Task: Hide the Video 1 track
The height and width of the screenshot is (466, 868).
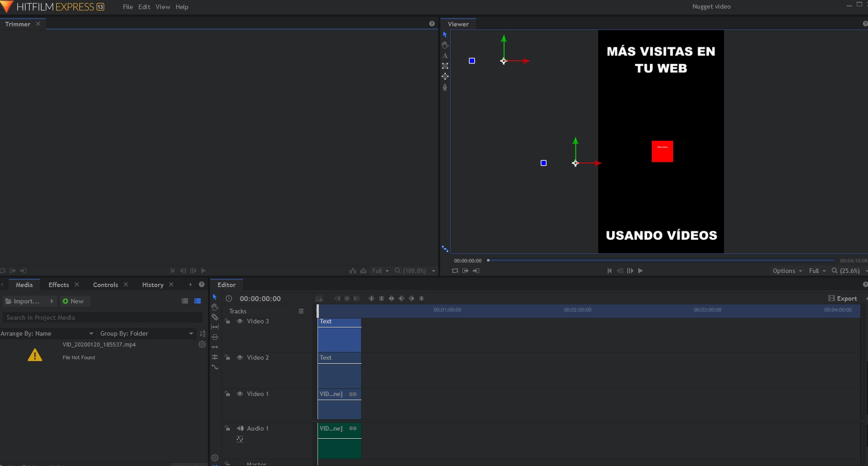Action: tap(240, 394)
